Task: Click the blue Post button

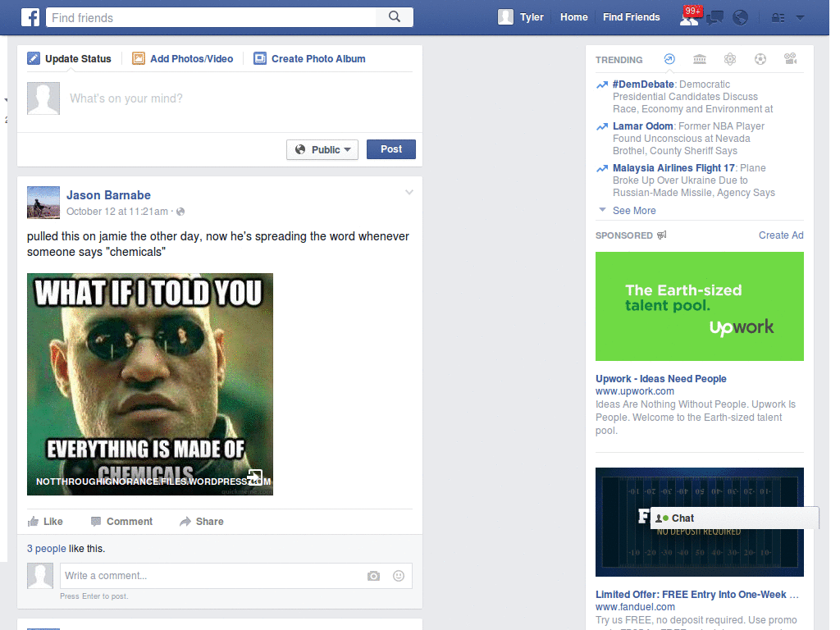Action: click(391, 149)
